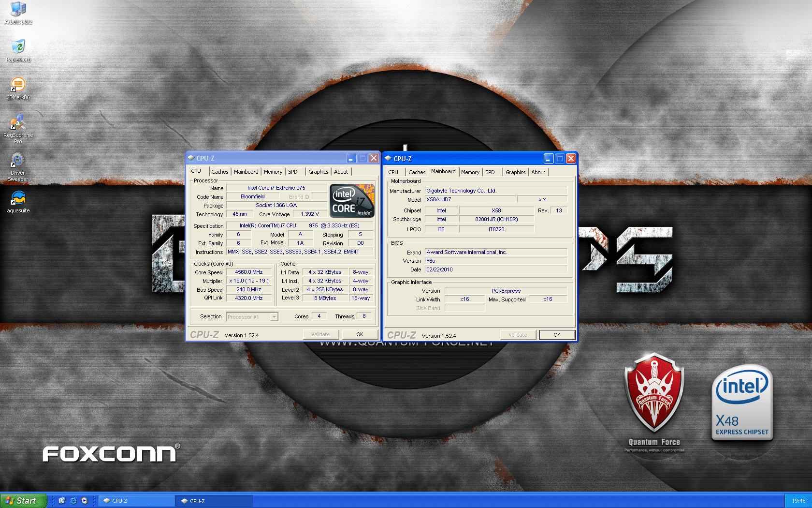Click the BIOS version value 'F6a'
The width and height of the screenshot is (812, 508).
[x=496, y=261]
